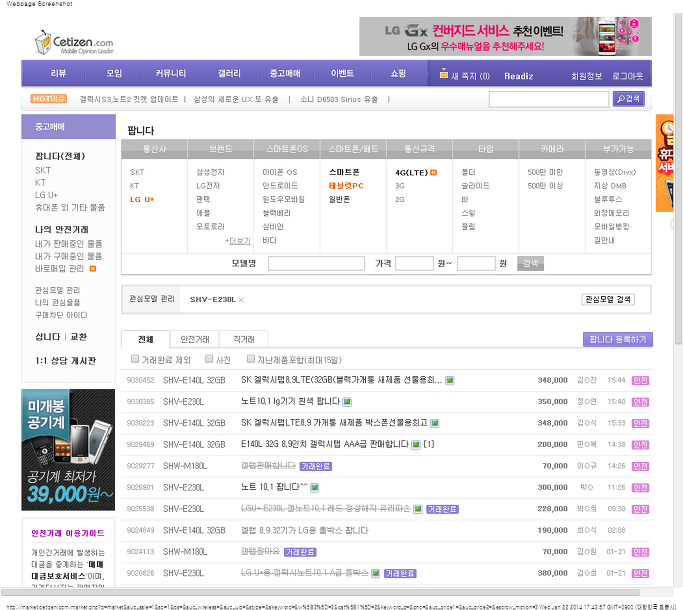Filter carrier by SKT in table
Image resolution: width=683 pixels, height=610 pixels.
click(x=137, y=173)
